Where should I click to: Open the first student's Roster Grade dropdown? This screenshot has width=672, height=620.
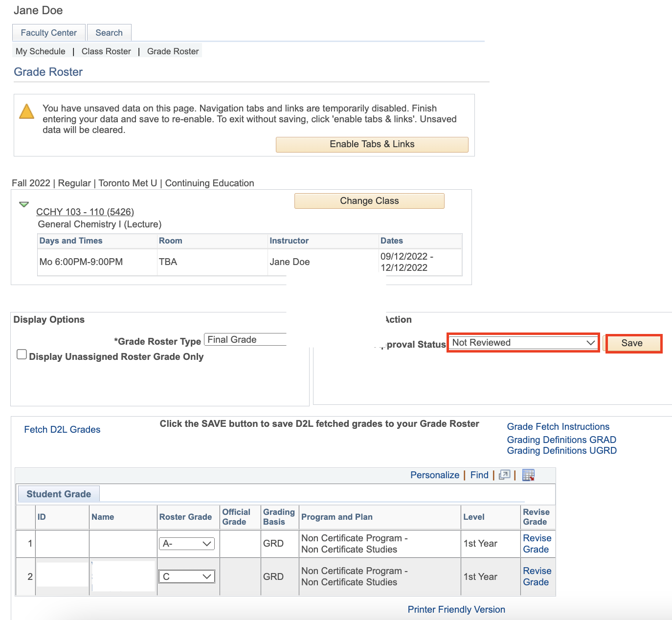[186, 544]
